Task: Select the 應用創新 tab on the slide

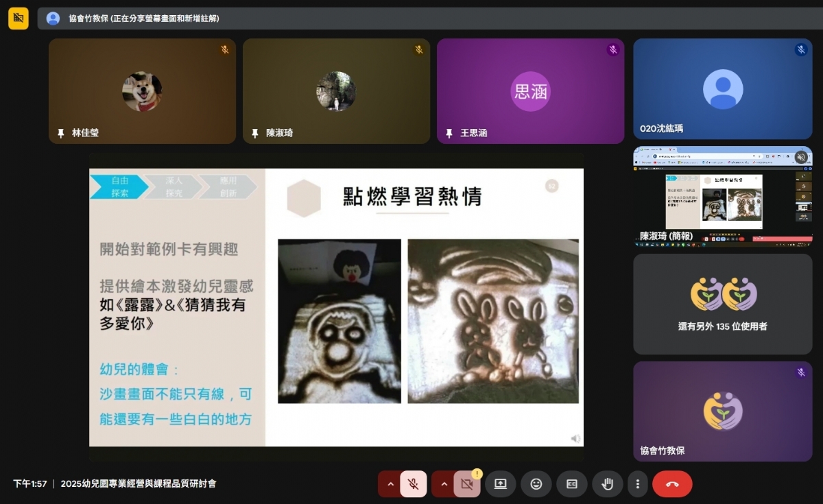Action: tap(228, 187)
